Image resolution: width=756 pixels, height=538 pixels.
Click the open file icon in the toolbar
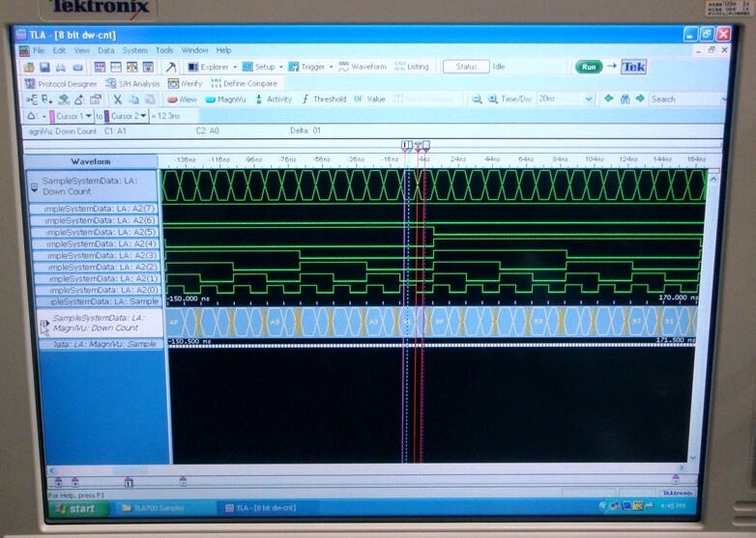(x=29, y=67)
